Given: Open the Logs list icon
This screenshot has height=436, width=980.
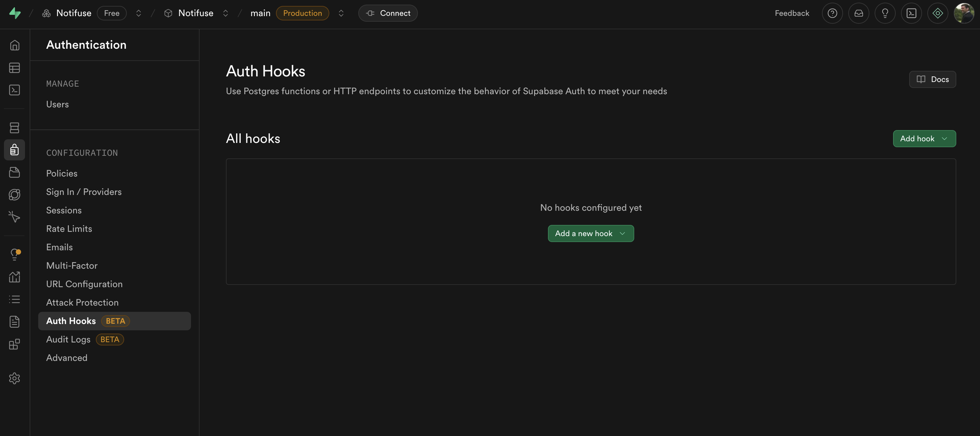Looking at the screenshot, I should tap(14, 299).
